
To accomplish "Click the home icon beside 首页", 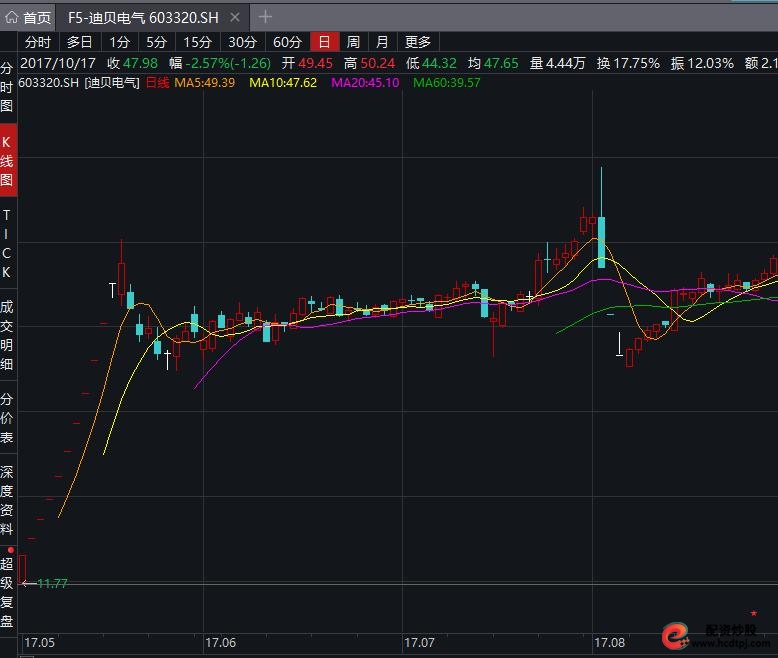I will click(12, 18).
